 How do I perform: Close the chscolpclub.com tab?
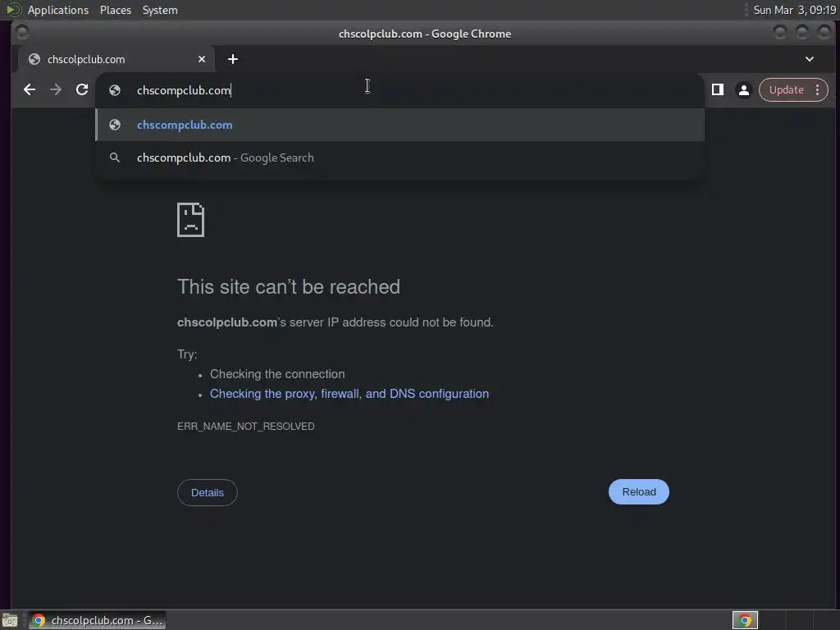pyautogui.click(x=202, y=59)
